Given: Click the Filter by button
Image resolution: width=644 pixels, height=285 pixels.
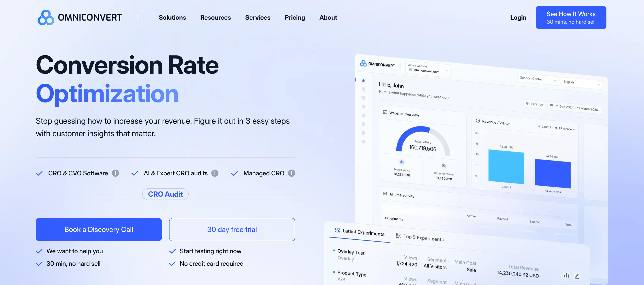Looking at the screenshot, I should (534, 104).
